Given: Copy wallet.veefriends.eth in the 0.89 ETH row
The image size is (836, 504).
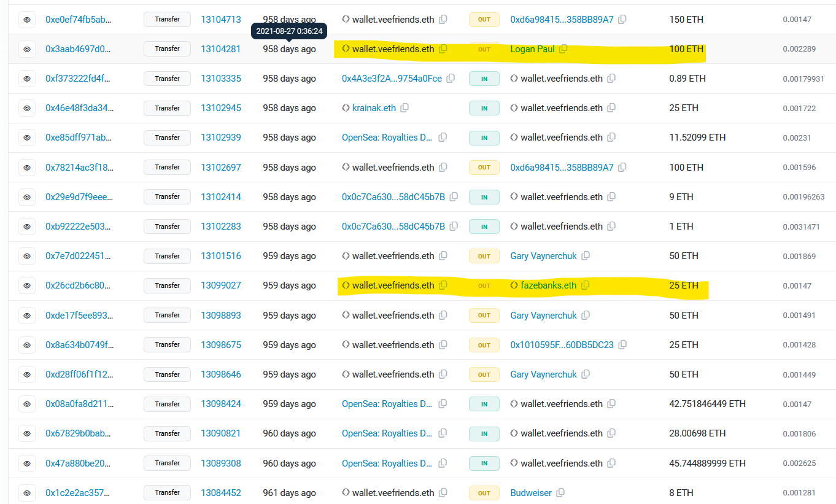Looking at the screenshot, I should point(611,79).
